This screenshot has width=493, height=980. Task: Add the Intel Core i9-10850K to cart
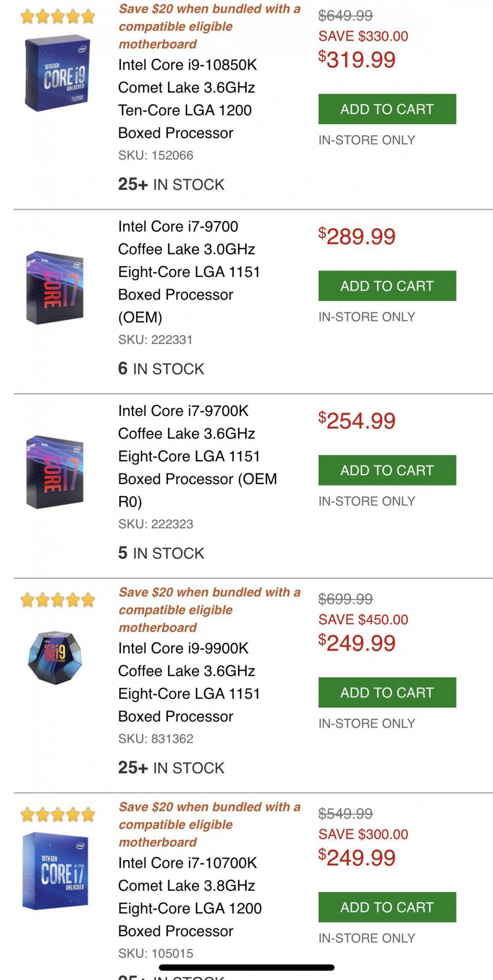click(387, 109)
